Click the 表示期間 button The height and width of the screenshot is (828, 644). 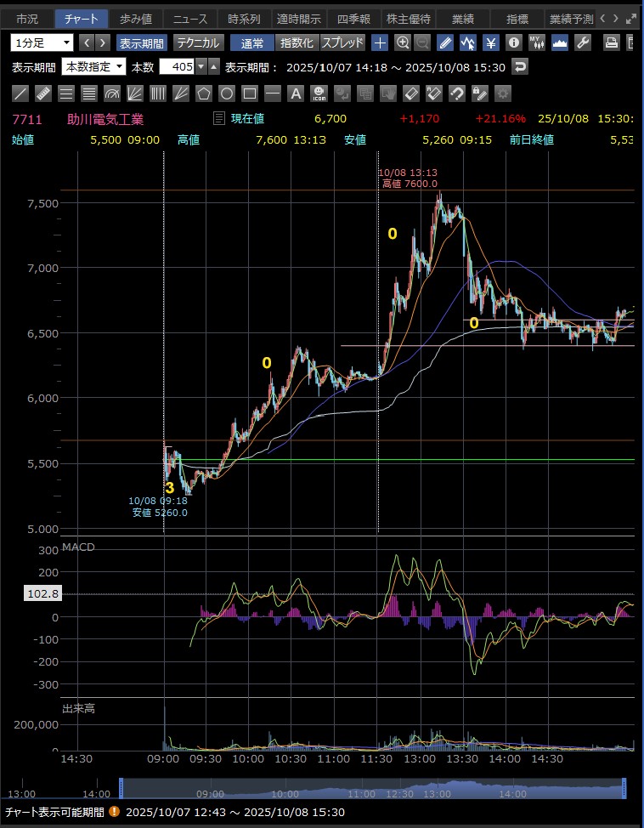pos(142,43)
